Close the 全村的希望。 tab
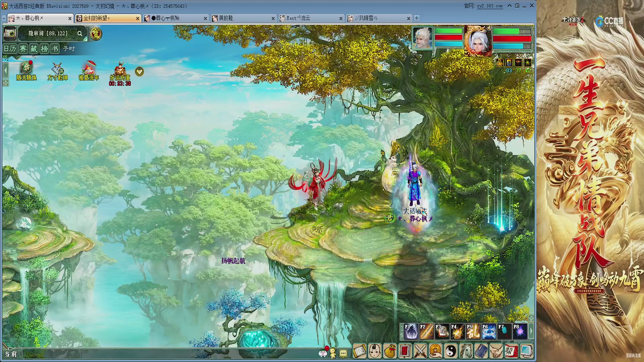644x362 pixels. [138, 18]
